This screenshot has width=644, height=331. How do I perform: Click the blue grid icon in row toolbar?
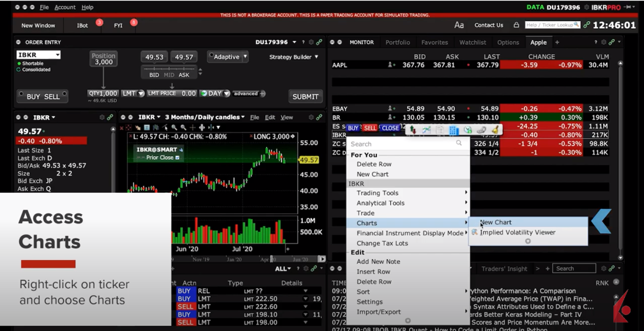tap(454, 130)
